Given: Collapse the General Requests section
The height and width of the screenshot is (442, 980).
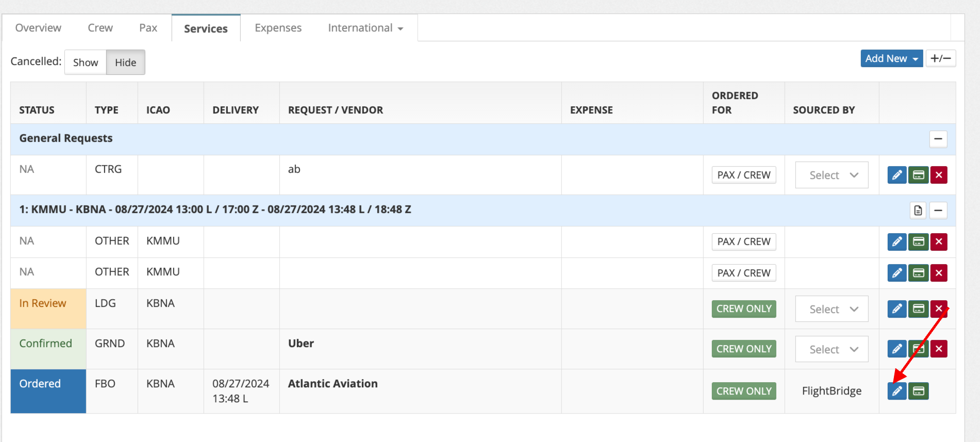Looking at the screenshot, I should [x=938, y=139].
